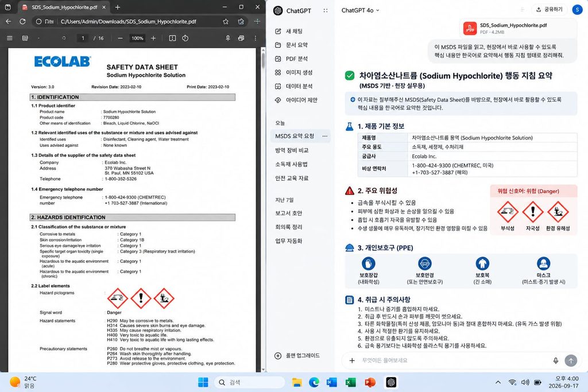Zoom out the PDF with minus icon
The height and width of the screenshot is (392, 588).
pyautogui.click(x=120, y=38)
